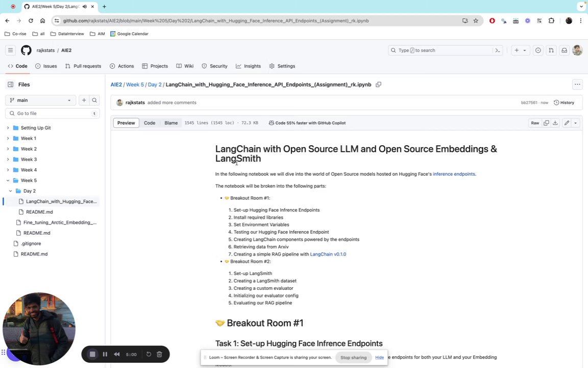Expand the Week 1 folder
The image size is (588, 368).
(8, 138)
